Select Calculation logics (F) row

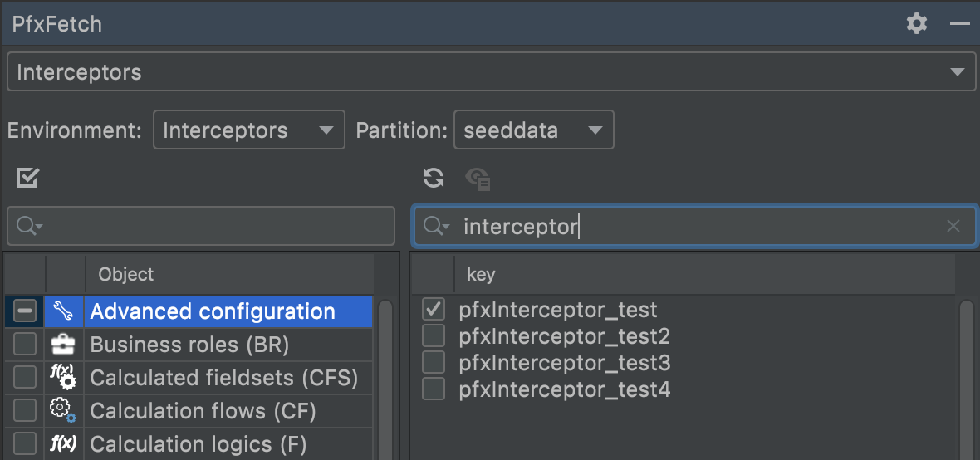click(198, 444)
